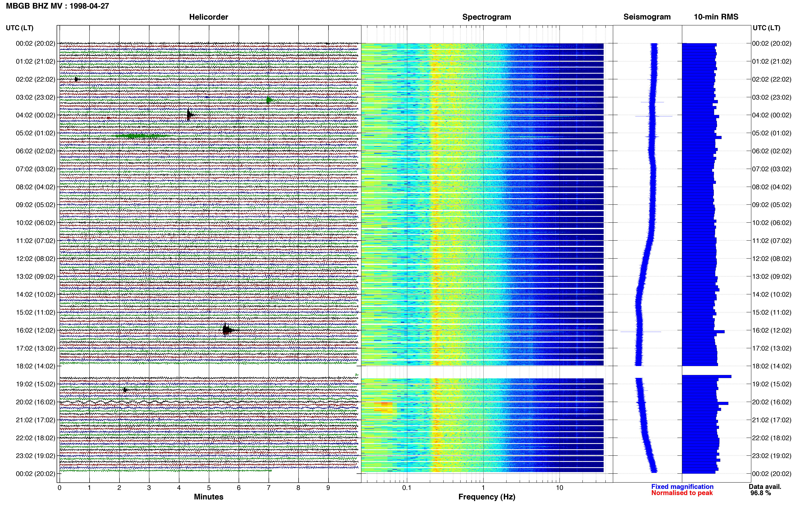This screenshot has height=508, width=812.
Task: Click the 10:02 (06:02) helicorder time label
Action: pos(35,223)
